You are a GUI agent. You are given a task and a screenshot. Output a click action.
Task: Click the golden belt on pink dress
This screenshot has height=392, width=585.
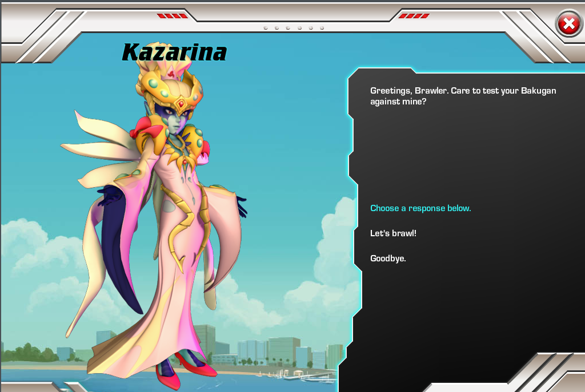187,217
